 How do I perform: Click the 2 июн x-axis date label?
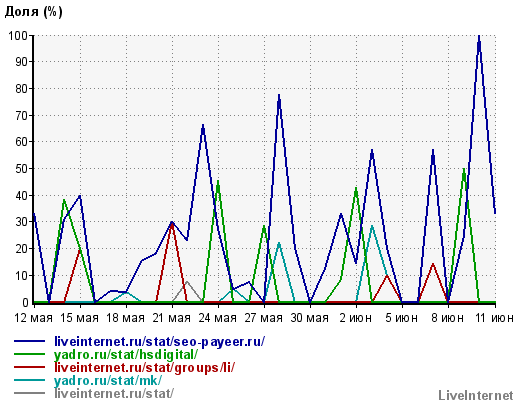point(356,318)
